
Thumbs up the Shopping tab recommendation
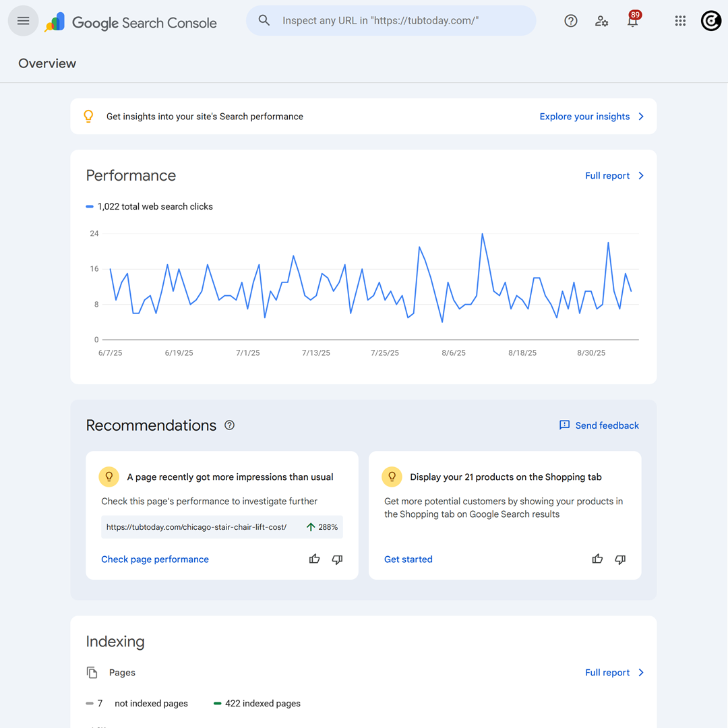coord(597,559)
